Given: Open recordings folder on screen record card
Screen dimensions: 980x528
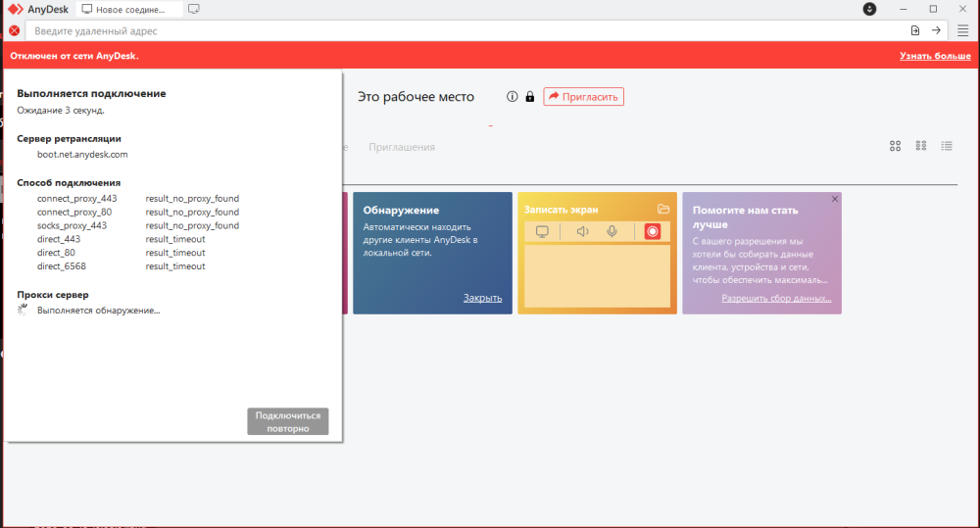Looking at the screenshot, I should pyautogui.click(x=663, y=210).
